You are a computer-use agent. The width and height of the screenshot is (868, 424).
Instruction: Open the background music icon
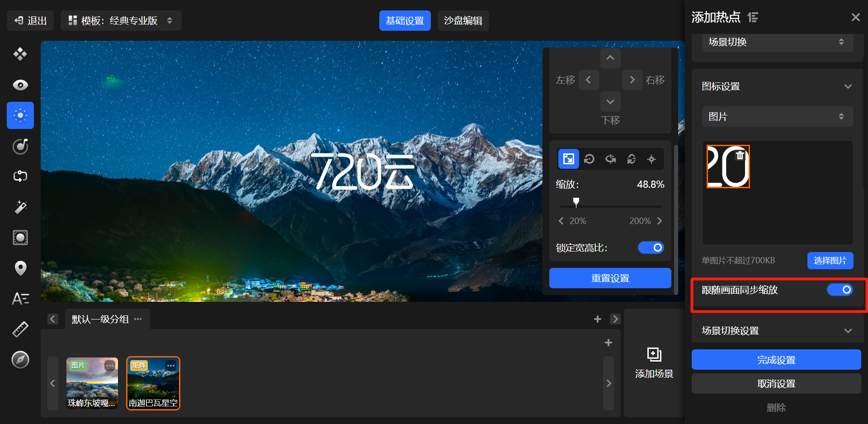[20, 146]
